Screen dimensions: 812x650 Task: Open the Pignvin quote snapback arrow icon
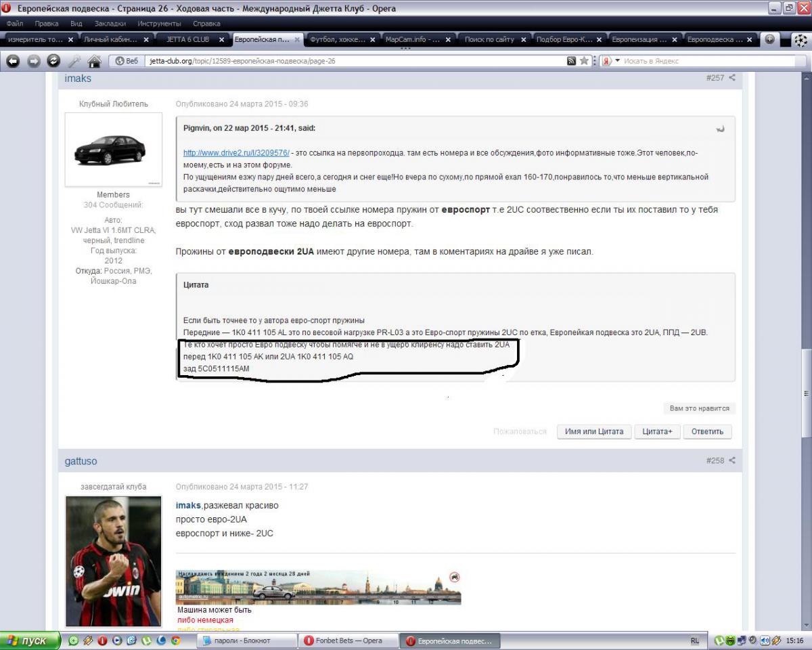(720, 129)
